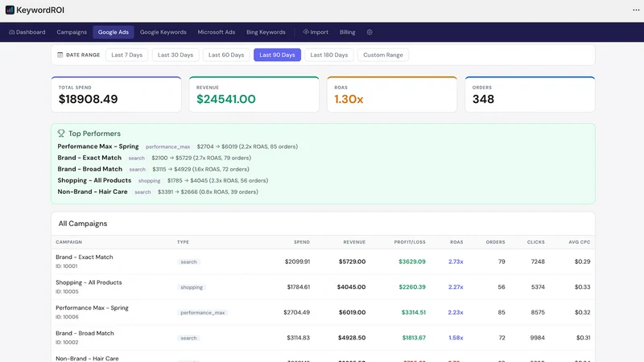Click the Orders card showing 348

530,94
